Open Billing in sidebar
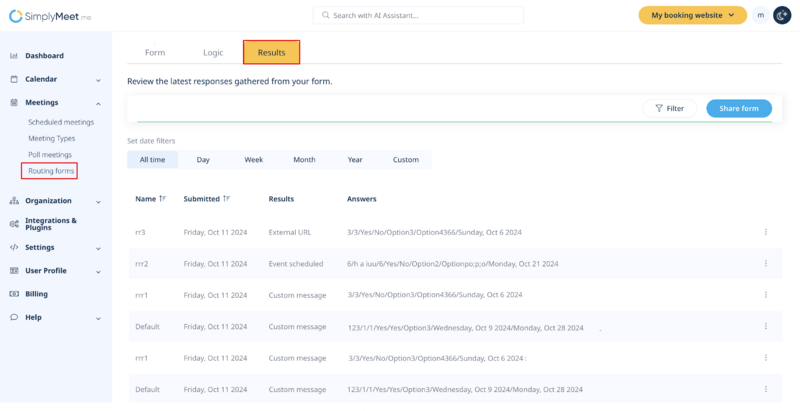This screenshot has height=411, width=800. click(36, 294)
